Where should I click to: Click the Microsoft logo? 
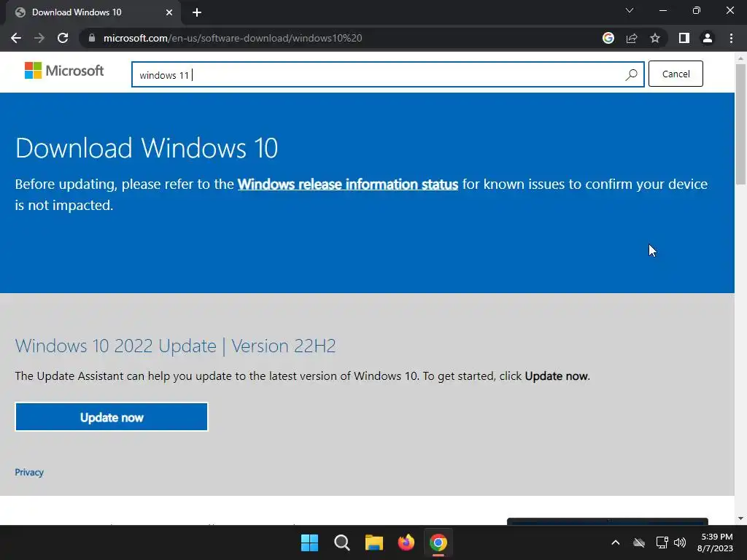64,71
